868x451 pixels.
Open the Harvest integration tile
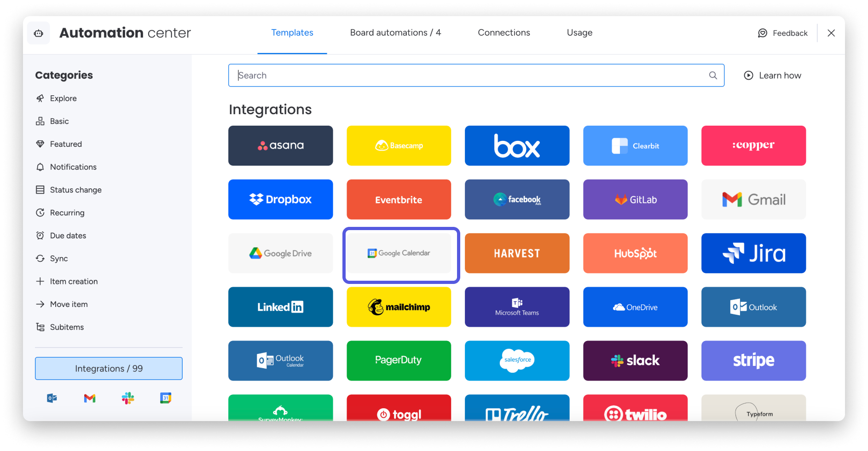click(x=517, y=253)
